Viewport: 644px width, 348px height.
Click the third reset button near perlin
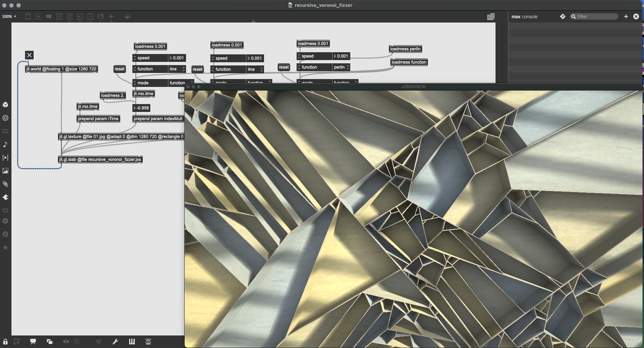pos(284,67)
